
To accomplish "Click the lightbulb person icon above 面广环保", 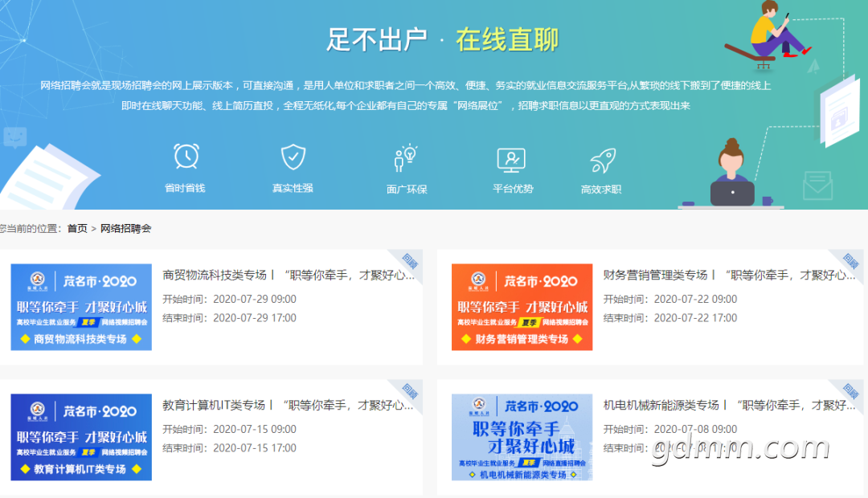I will click(406, 158).
